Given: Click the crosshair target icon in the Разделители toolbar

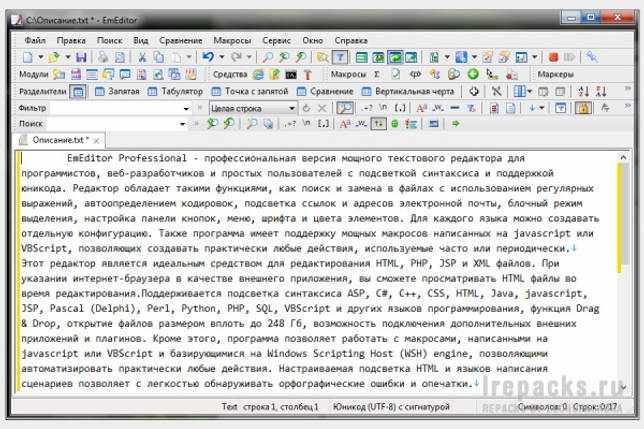Looking at the screenshot, I should (474, 91).
